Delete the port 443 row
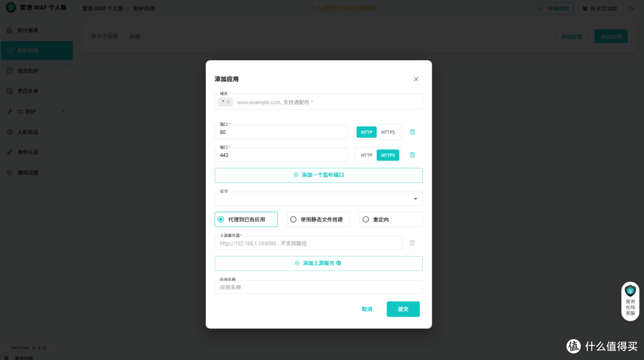644x360 pixels. [413, 155]
